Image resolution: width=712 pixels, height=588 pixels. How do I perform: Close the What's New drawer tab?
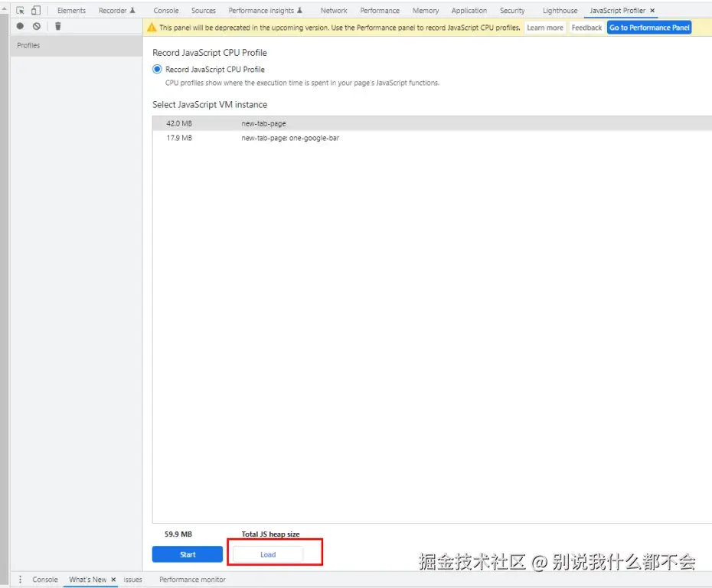(x=113, y=580)
